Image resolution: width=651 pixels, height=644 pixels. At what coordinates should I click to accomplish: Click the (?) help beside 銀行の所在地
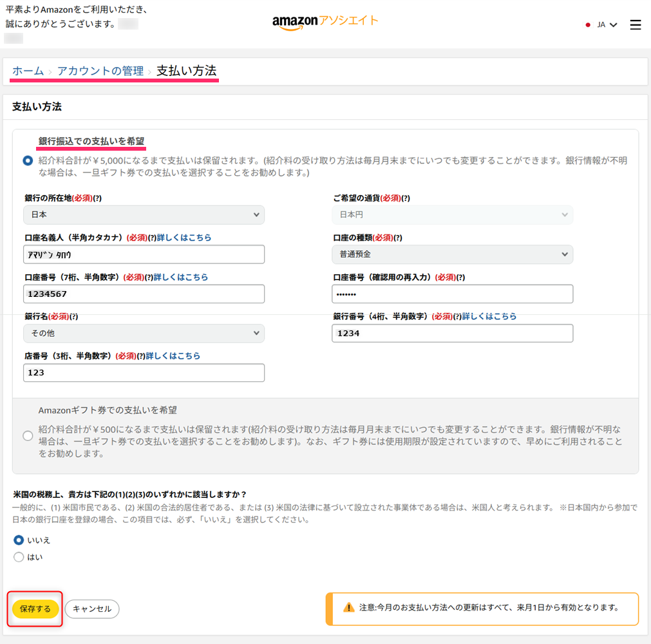pyautogui.click(x=97, y=198)
